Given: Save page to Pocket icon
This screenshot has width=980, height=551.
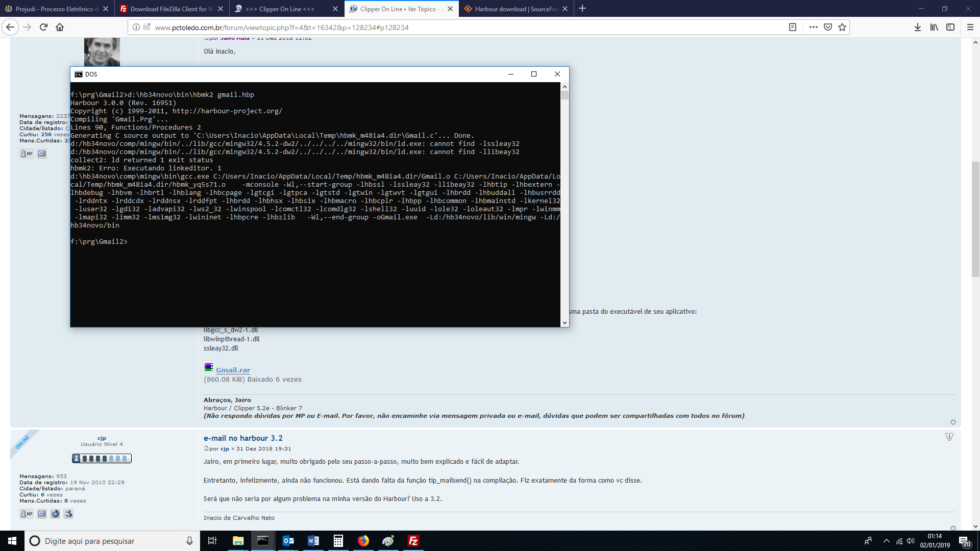Looking at the screenshot, I should click(828, 27).
